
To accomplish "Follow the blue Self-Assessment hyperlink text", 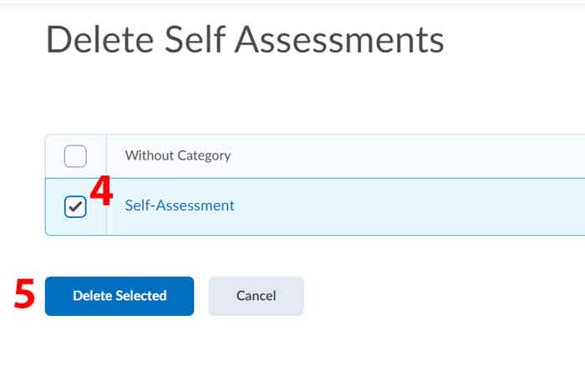I will click(x=180, y=206).
